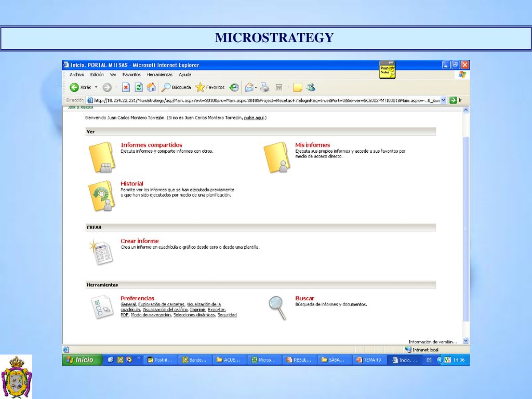Expand the mail icon dropdown arrow
This screenshot has height=399, width=532.
256,87
